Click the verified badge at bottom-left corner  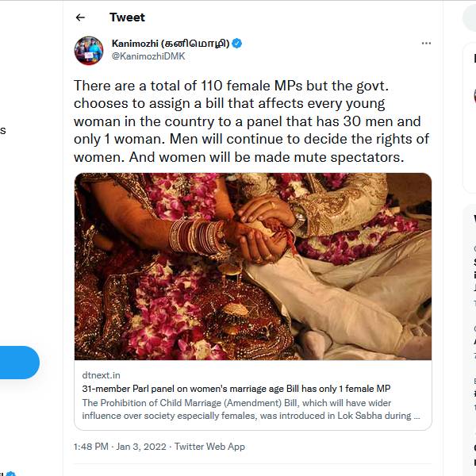[x=10, y=473]
